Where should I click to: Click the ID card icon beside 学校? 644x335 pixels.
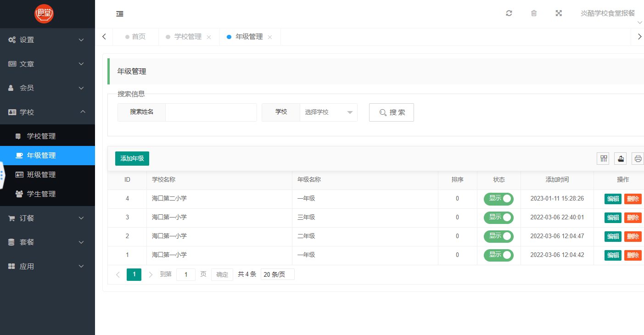pos(12,112)
